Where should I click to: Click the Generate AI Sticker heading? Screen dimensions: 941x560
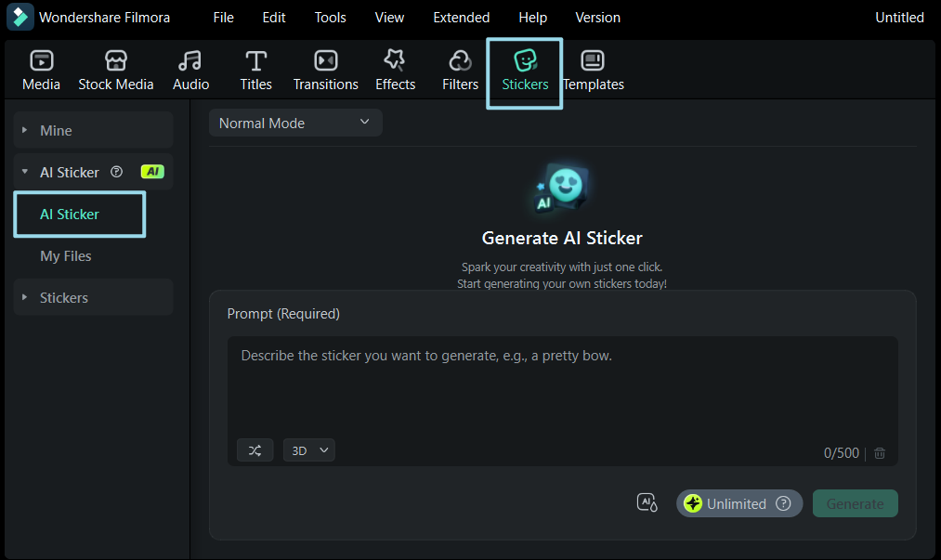(x=562, y=239)
